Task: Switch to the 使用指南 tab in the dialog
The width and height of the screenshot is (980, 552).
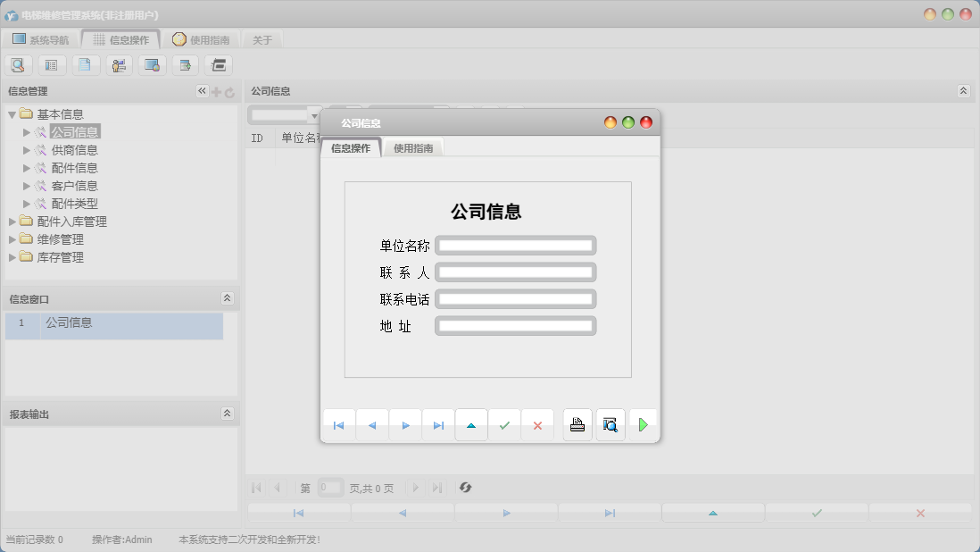Action: pos(413,147)
